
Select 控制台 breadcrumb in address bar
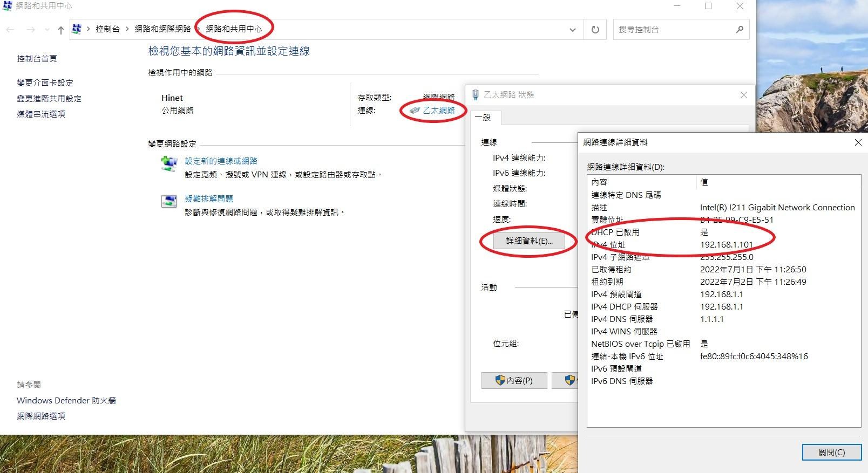[107, 29]
